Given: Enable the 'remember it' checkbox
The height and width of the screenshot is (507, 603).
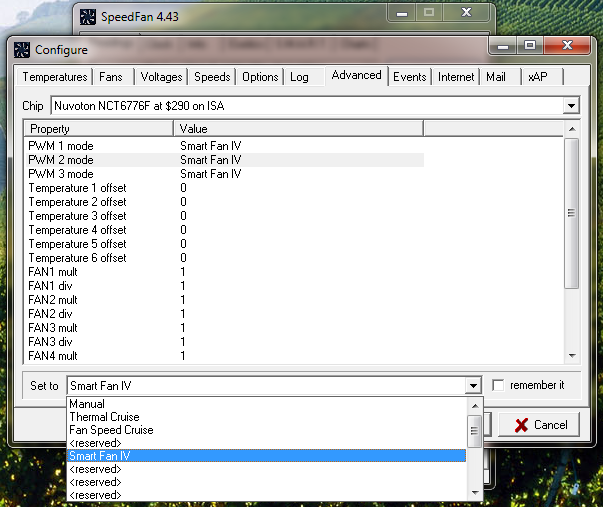Looking at the screenshot, I should pos(498,385).
